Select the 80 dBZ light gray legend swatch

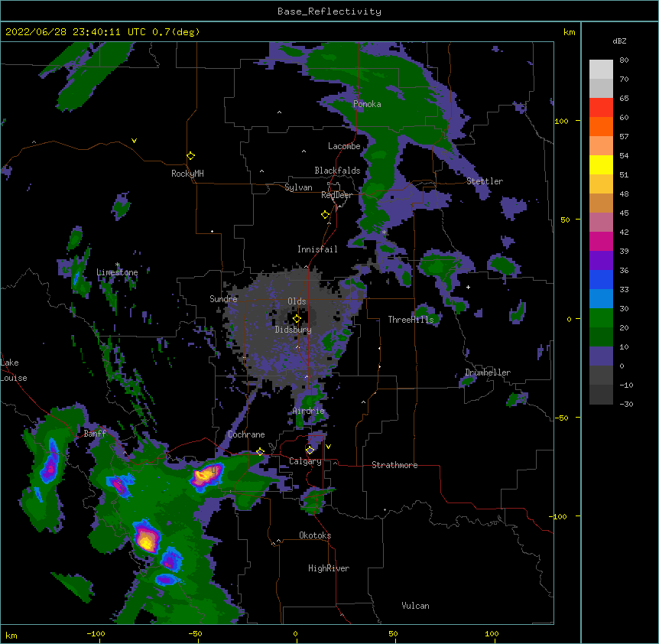click(x=601, y=70)
